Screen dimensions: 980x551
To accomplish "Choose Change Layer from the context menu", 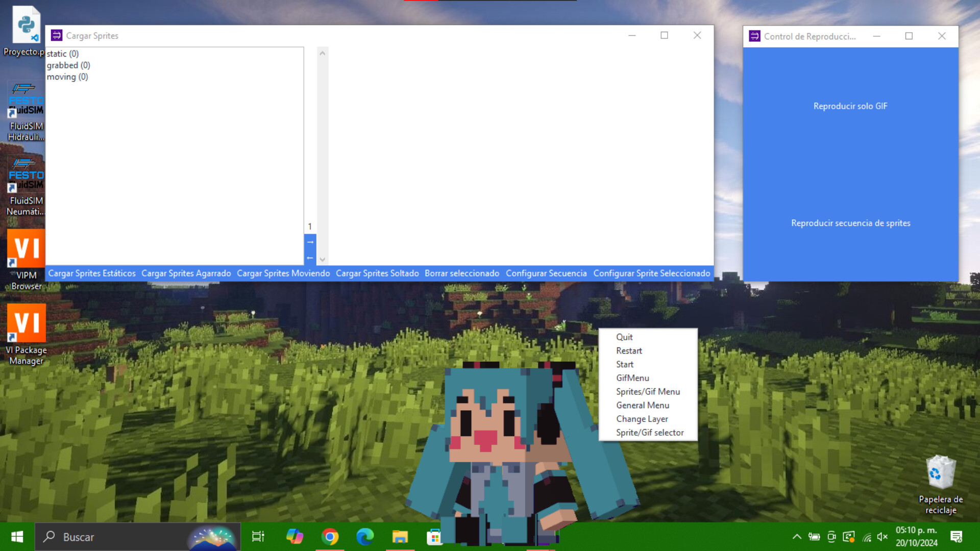I will coord(642,418).
